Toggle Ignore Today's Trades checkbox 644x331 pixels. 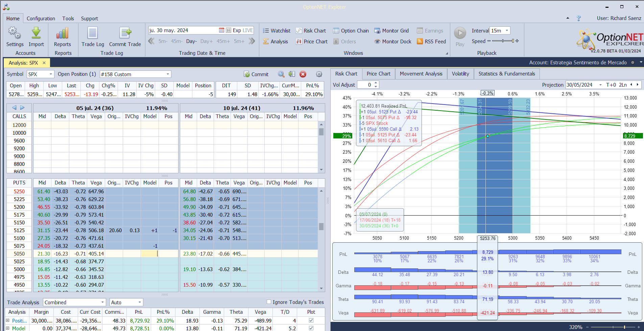269,302
